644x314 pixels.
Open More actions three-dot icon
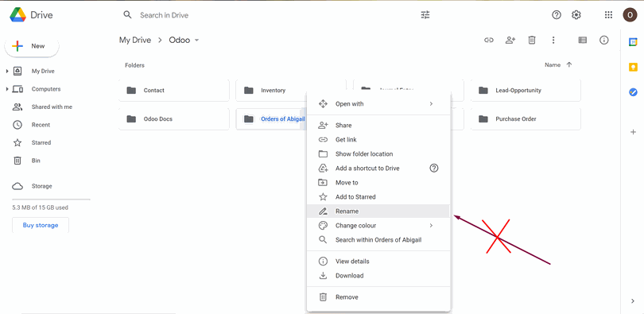pyautogui.click(x=553, y=41)
